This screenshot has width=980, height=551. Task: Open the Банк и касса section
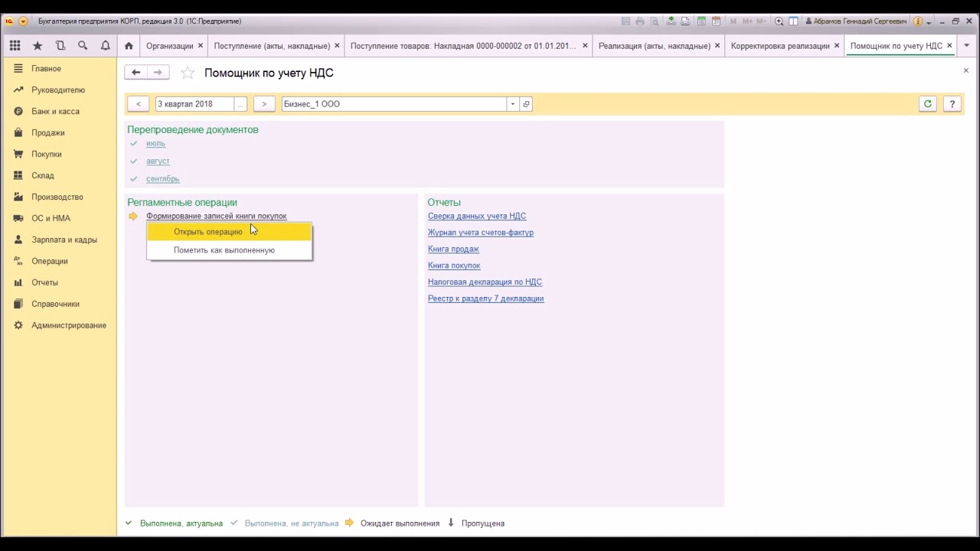click(60, 112)
